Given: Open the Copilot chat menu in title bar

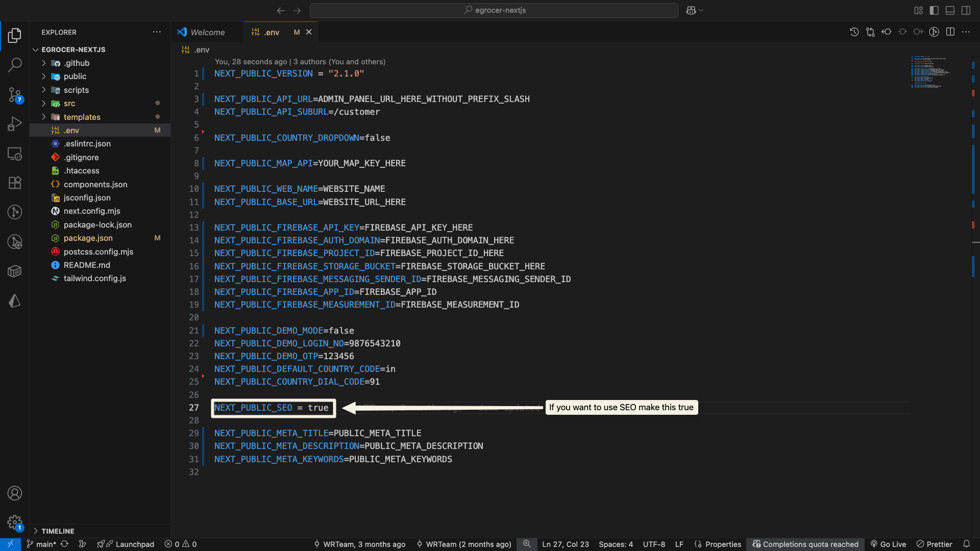Looking at the screenshot, I should [695, 10].
